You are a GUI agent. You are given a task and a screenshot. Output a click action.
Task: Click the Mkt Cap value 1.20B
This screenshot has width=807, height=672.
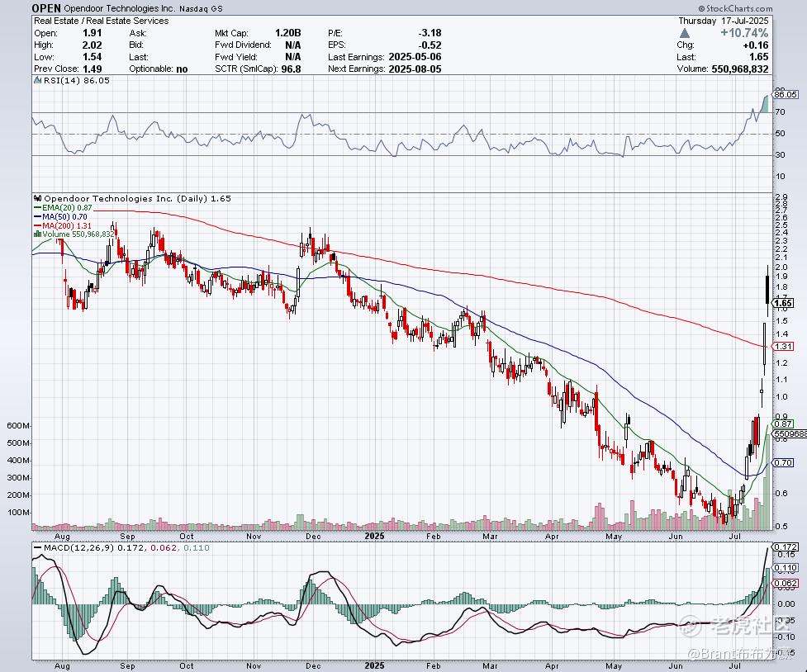287,33
